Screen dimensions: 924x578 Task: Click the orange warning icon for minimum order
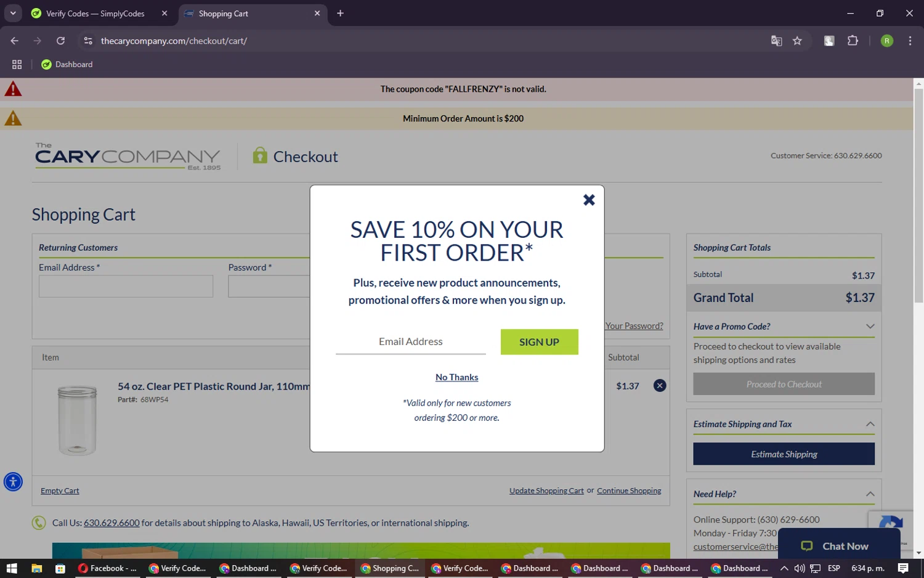pyautogui.click(x=13, y=118)
